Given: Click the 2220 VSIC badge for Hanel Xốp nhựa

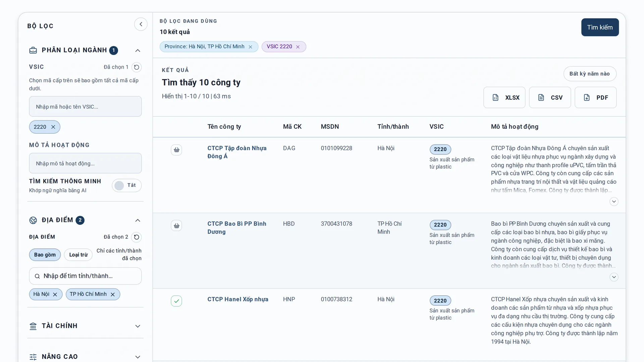Looking at the screenshot, I should point(440,301).
